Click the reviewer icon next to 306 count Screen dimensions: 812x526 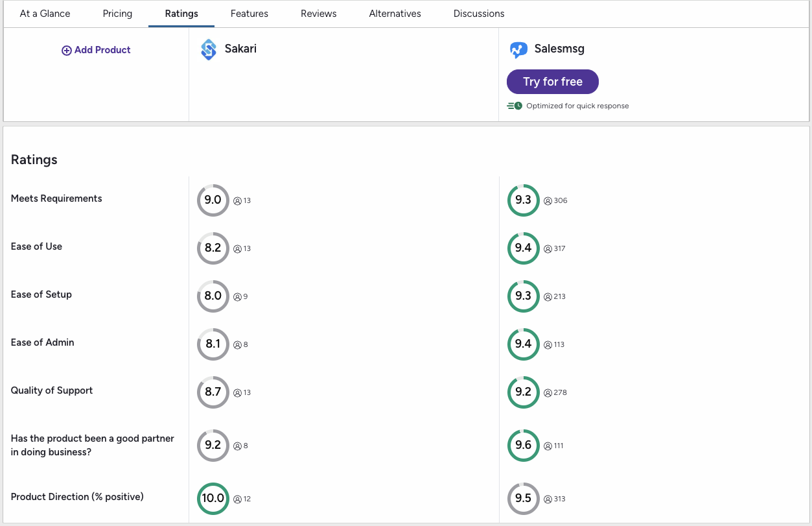pos(546,200)
